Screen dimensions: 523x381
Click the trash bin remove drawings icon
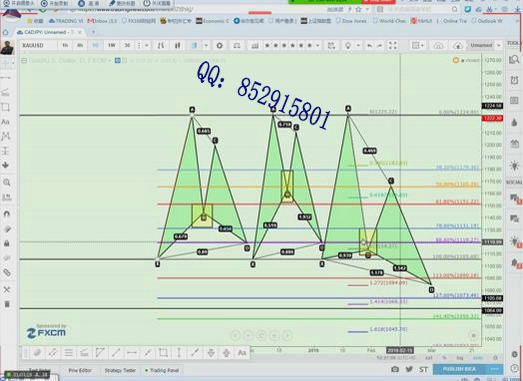point(7,304)
